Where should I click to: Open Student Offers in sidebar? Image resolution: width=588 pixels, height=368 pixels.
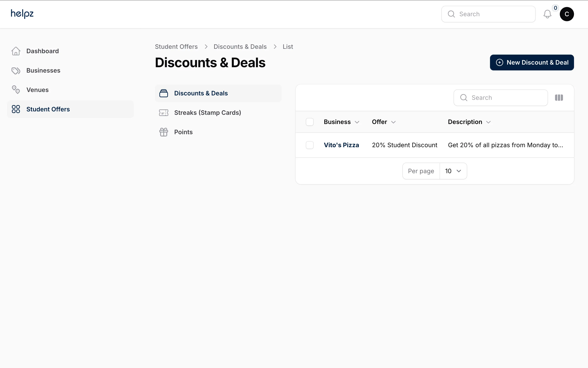point(70,109)
